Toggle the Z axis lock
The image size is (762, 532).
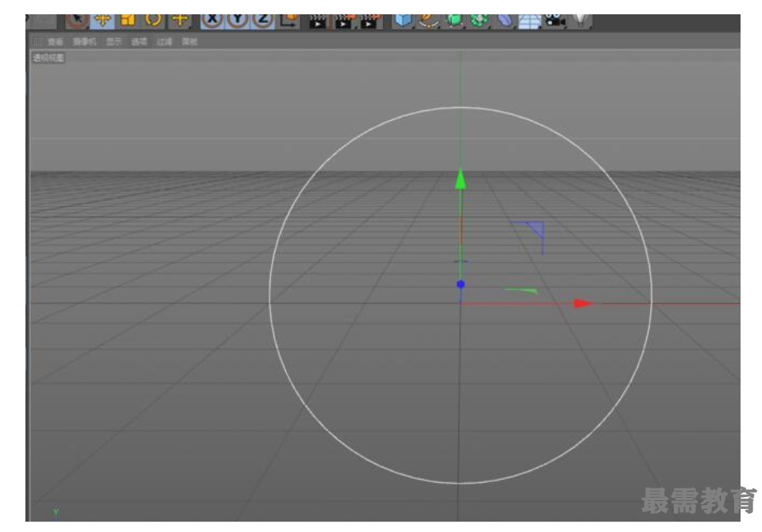263,21
